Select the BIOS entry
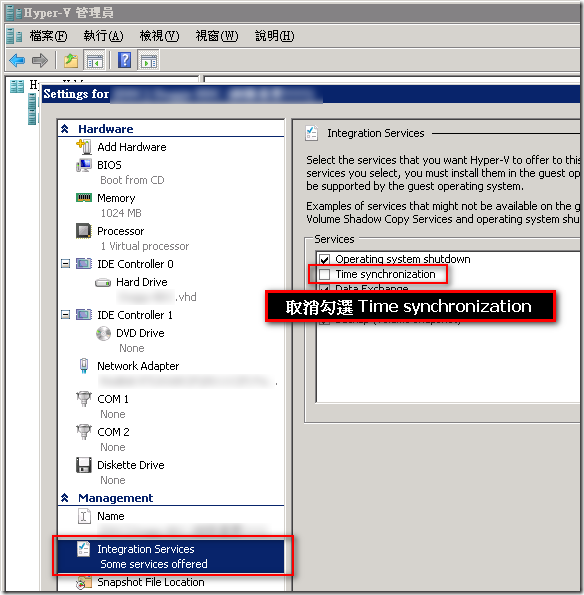 (109, 165)
